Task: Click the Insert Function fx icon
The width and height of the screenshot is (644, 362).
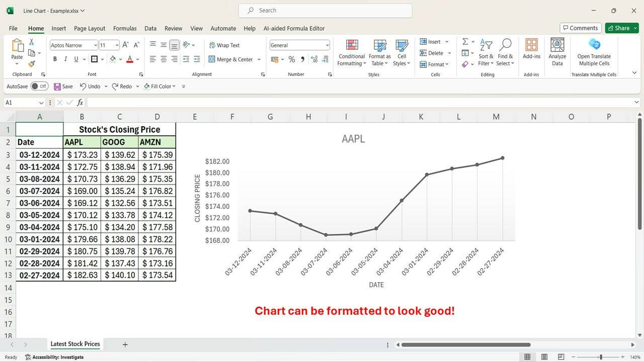Action: tap(80, 103)
